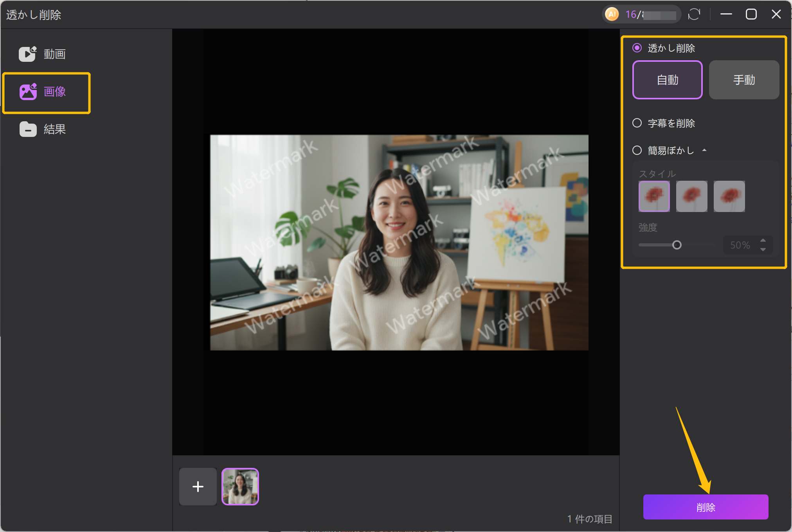Click the refresh credits icon
Image resolution: width=792 pixels, height=532 pixels.
click(694, 14)
